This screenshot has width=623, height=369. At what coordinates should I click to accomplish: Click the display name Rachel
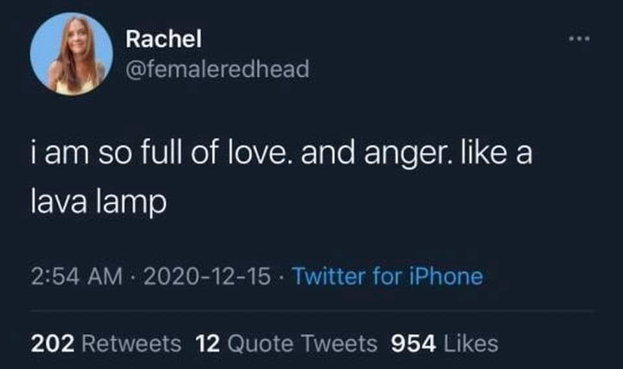(x=164, y=39)
